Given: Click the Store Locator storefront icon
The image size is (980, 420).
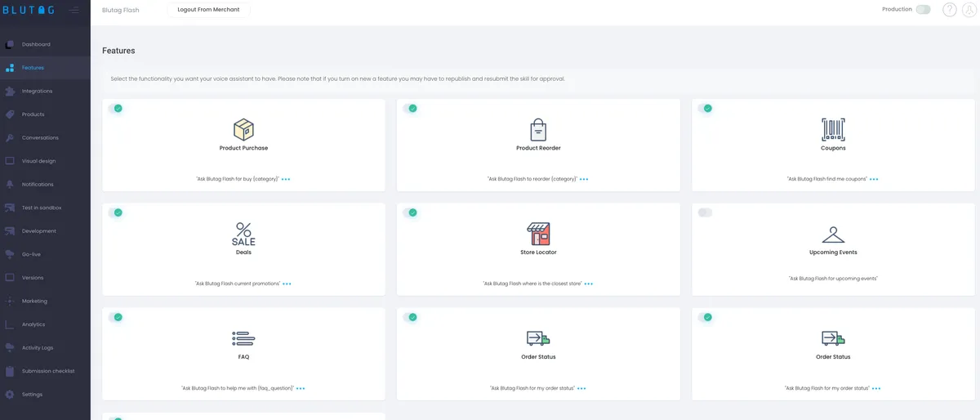Looking at the screenshot, I should click(538, 234).
